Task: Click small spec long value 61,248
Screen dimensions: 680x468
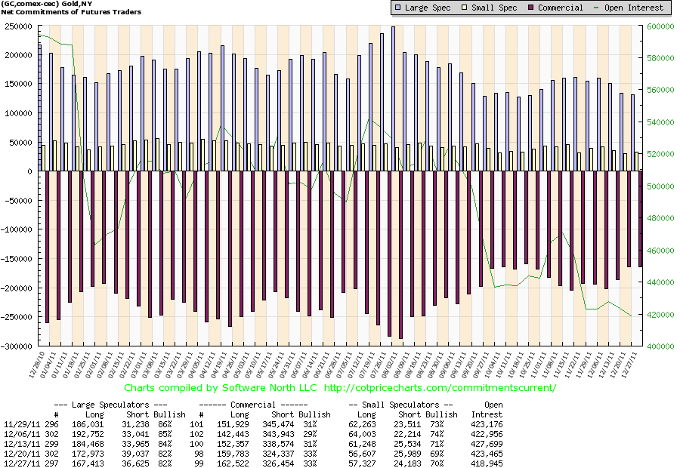Action: [363, 444]
